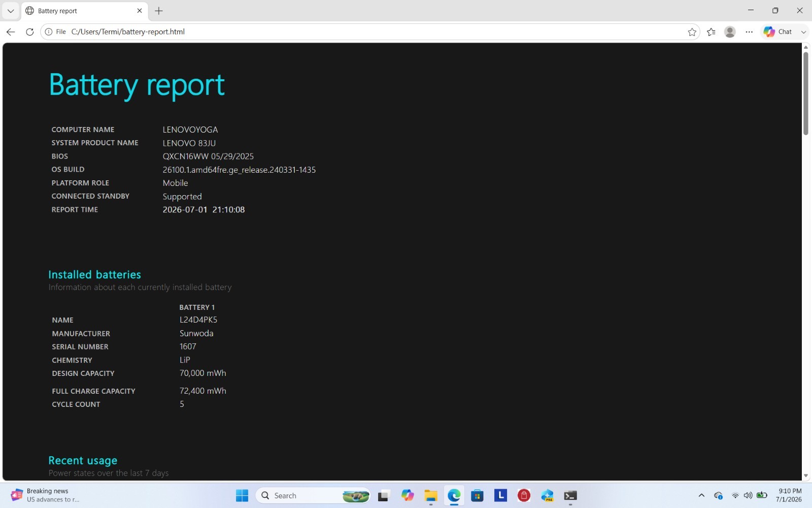The height and width of the screenshot is (508, 812).
Task: Open the OneDrive cloud tray icon
Action: 718,495
